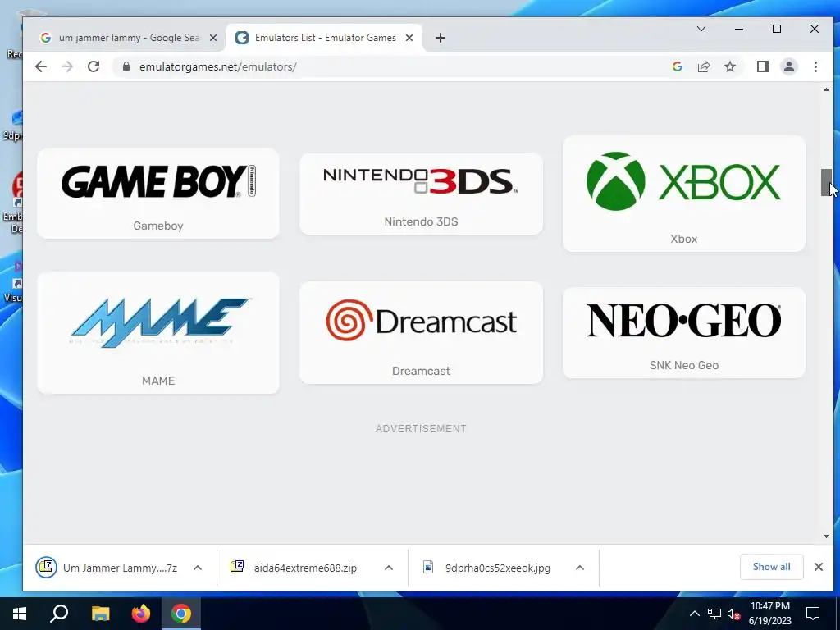The height and width of the screenshot is (630, 840).
Task: Click the 'Nintendo 3DS' caption link
Action: tap(421, 221)
